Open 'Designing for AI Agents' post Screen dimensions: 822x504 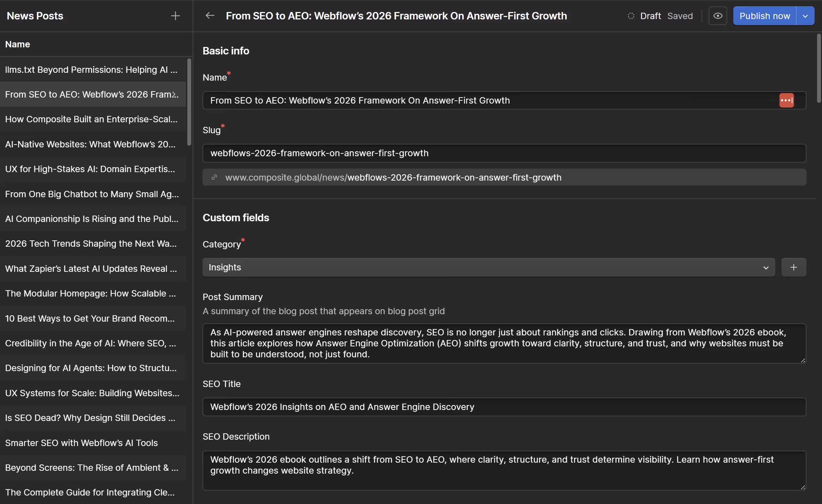click(x=93, y=368)
